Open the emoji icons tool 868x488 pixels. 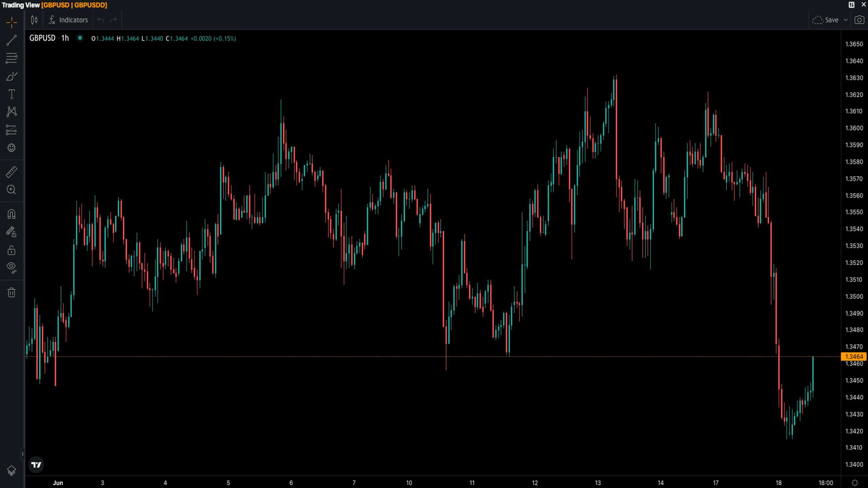point(12,148)
